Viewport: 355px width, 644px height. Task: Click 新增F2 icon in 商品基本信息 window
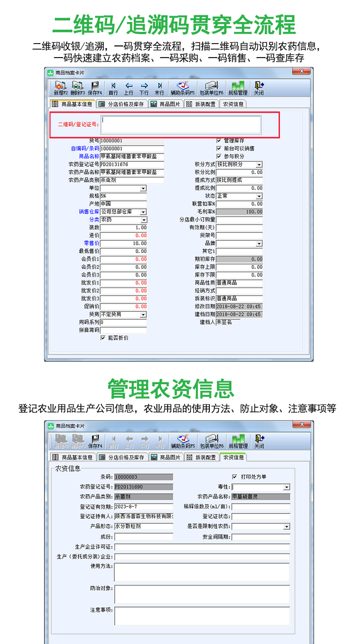[61, 88]
